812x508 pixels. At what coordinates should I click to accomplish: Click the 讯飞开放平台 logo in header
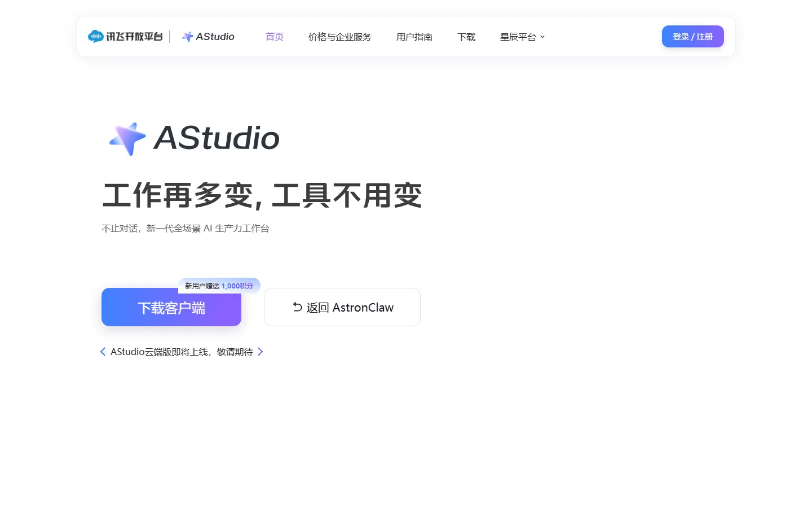(125, 37)
